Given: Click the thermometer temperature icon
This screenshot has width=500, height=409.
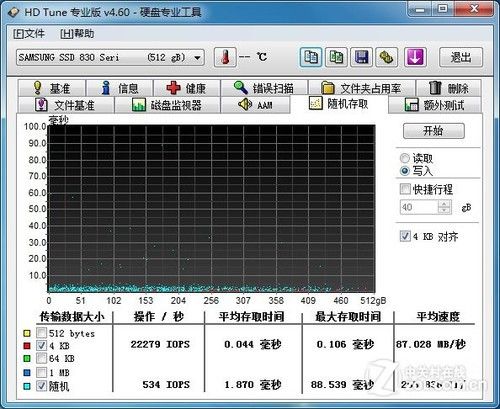Looking at the screenshot, I should [225, 57].
